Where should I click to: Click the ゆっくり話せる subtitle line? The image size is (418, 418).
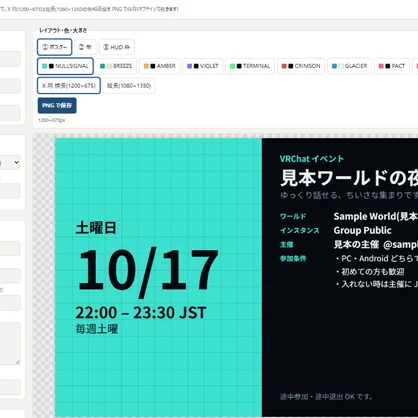click(349, 195)
